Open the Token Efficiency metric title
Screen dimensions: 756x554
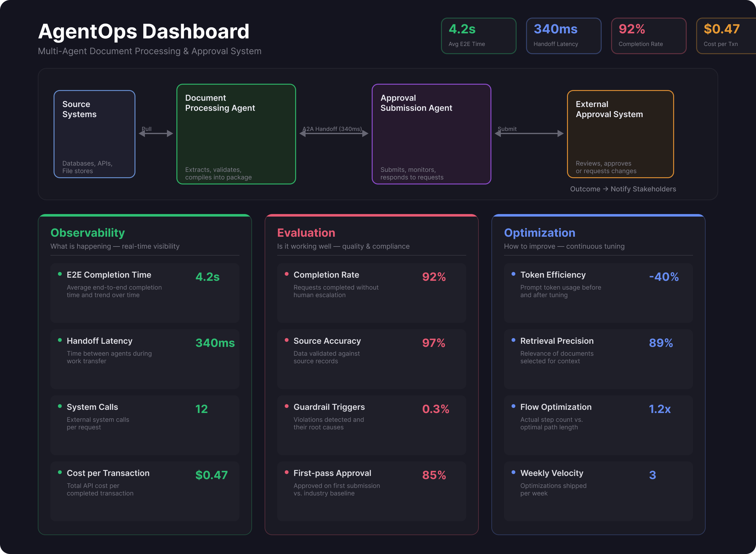553,275
